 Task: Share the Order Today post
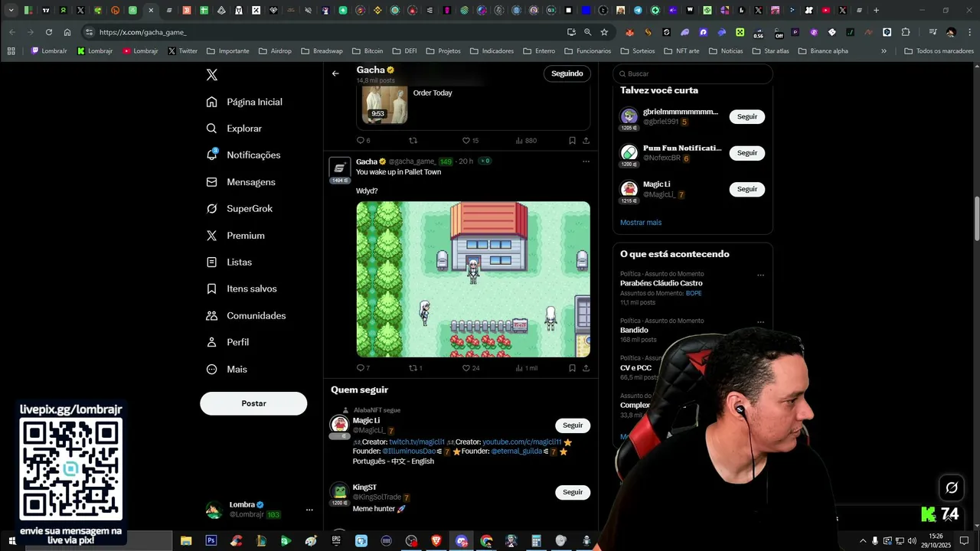coord(586,141)
